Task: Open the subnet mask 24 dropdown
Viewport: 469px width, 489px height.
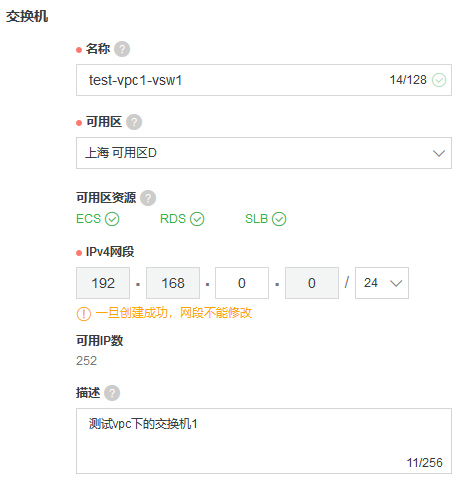Action: (382, 283)
